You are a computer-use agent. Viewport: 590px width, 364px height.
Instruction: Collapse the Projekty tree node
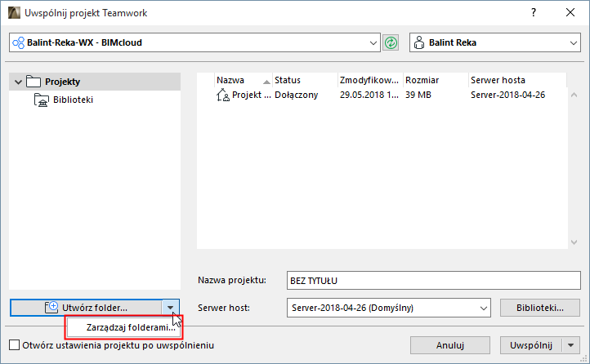pyautogui.click(x=18, y=82)
